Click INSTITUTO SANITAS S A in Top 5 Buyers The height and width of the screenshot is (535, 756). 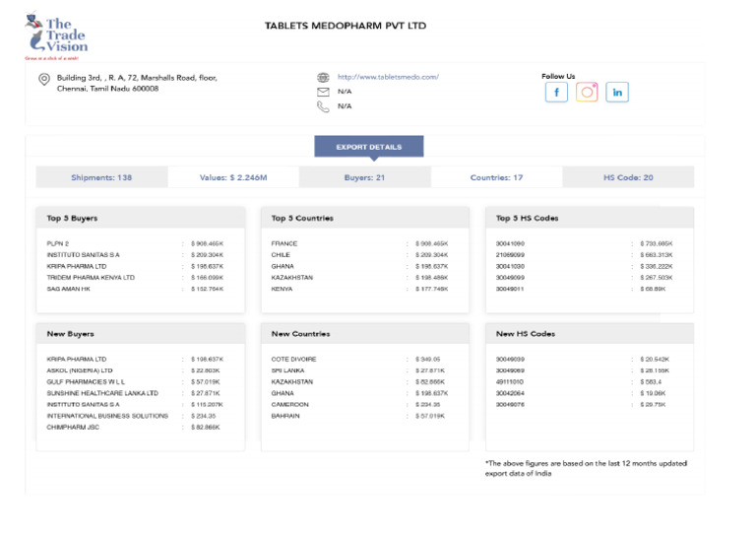(x=83, y=255)
